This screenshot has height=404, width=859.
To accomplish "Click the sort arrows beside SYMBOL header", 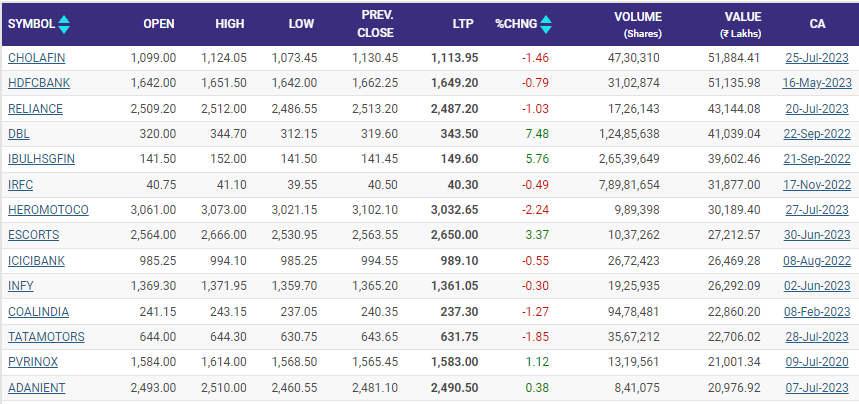I will [x=64, y=23].
